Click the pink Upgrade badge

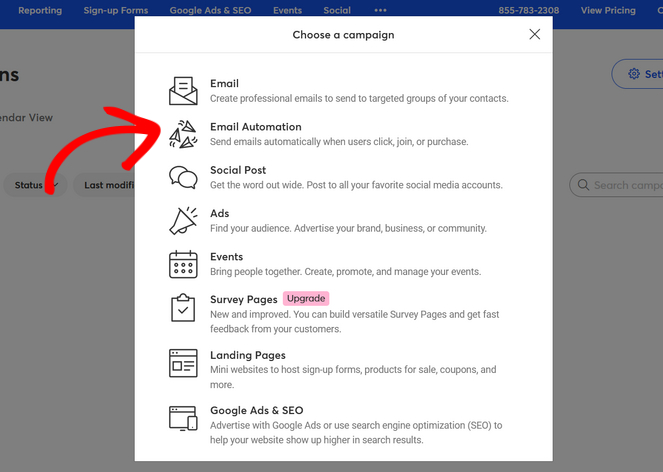point(306,299)
